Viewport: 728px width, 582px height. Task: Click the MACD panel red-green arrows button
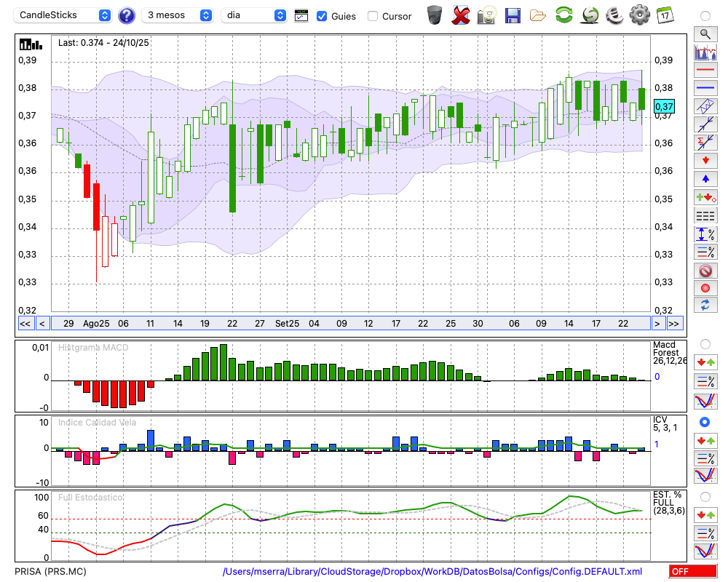tap(705, 362)
